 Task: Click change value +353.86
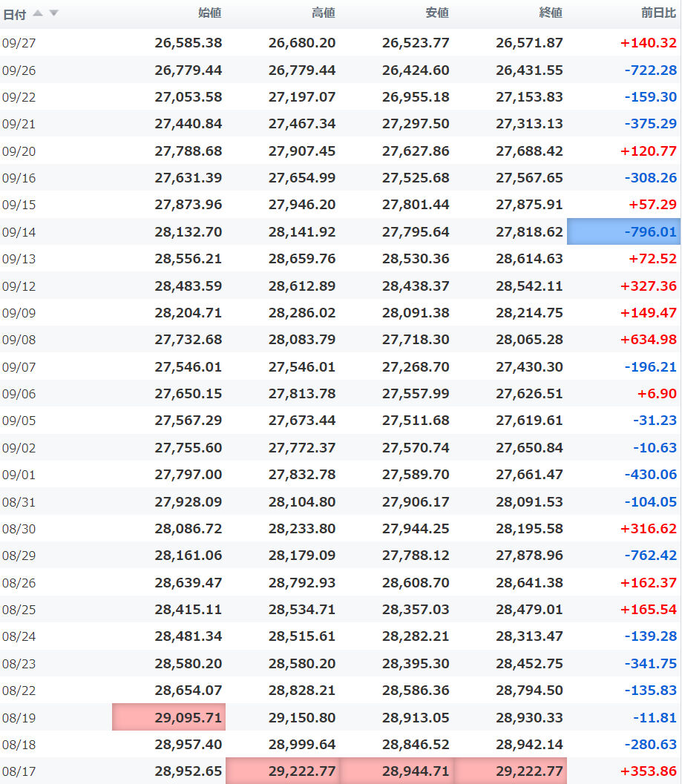click(649, 771)
